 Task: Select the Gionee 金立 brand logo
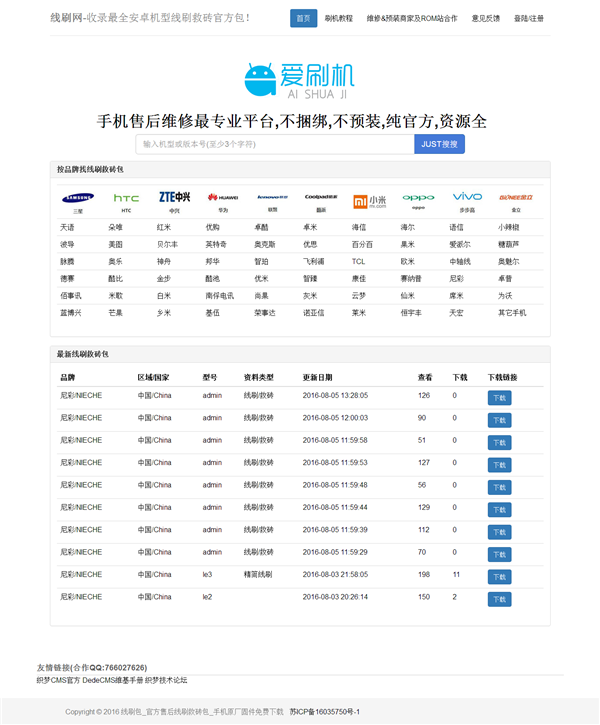tap(516, 197)
